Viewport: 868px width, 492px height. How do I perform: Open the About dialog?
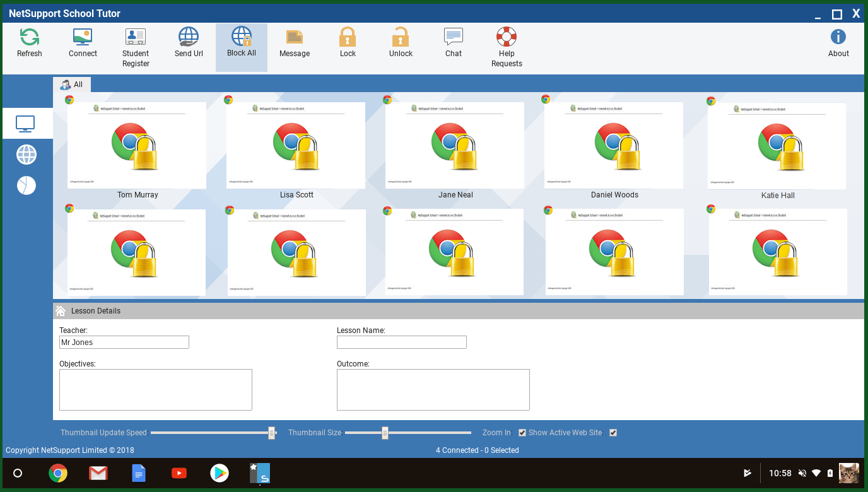coord(838,43)
